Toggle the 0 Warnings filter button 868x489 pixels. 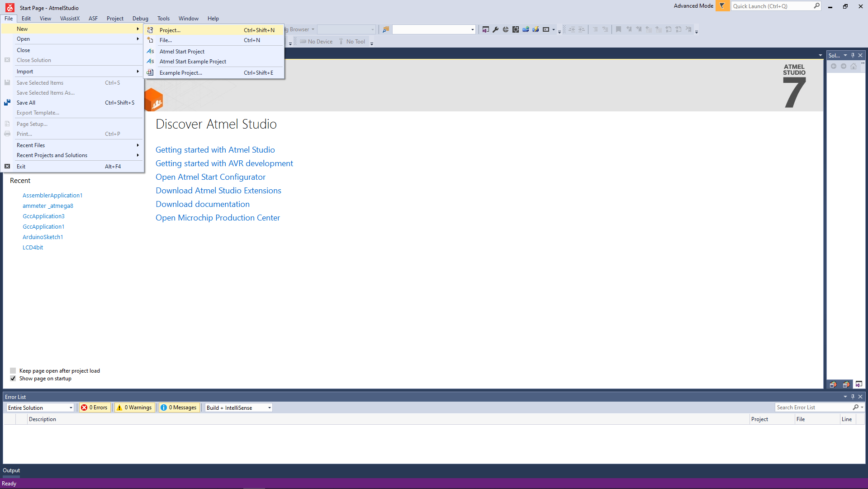(x=134, y=407)
